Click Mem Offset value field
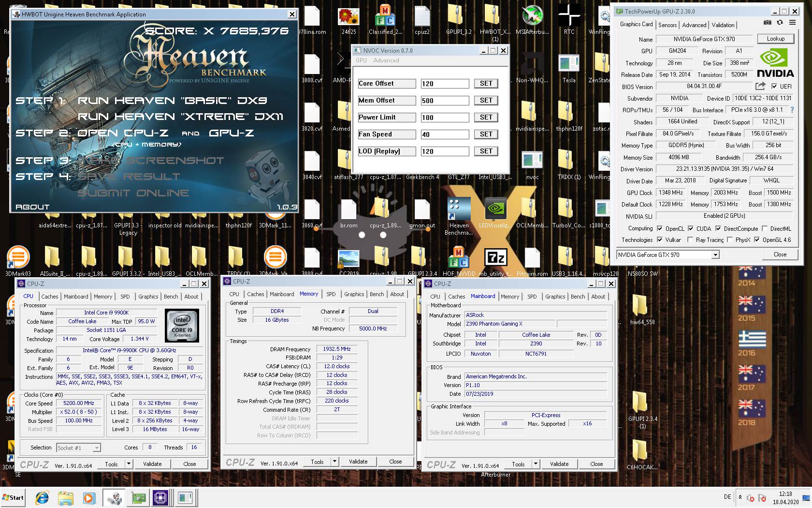 pyautogui.click(x=445, y=101)
